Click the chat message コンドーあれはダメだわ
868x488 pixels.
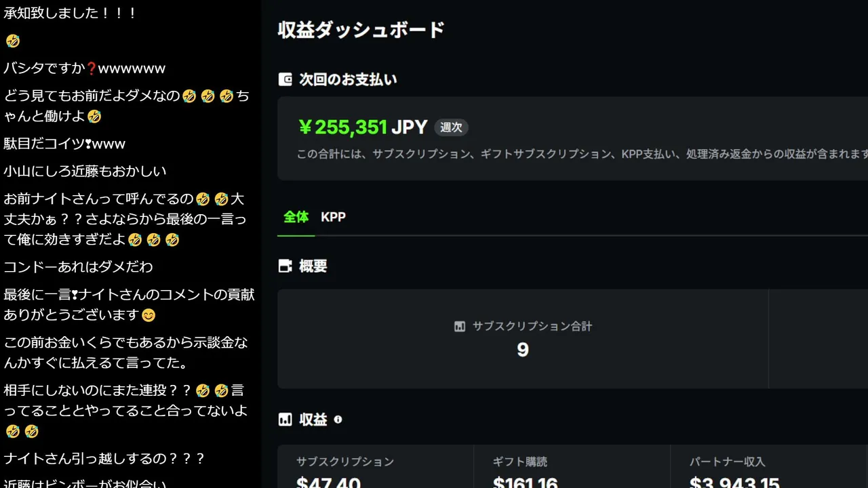[x=78, y=266]
